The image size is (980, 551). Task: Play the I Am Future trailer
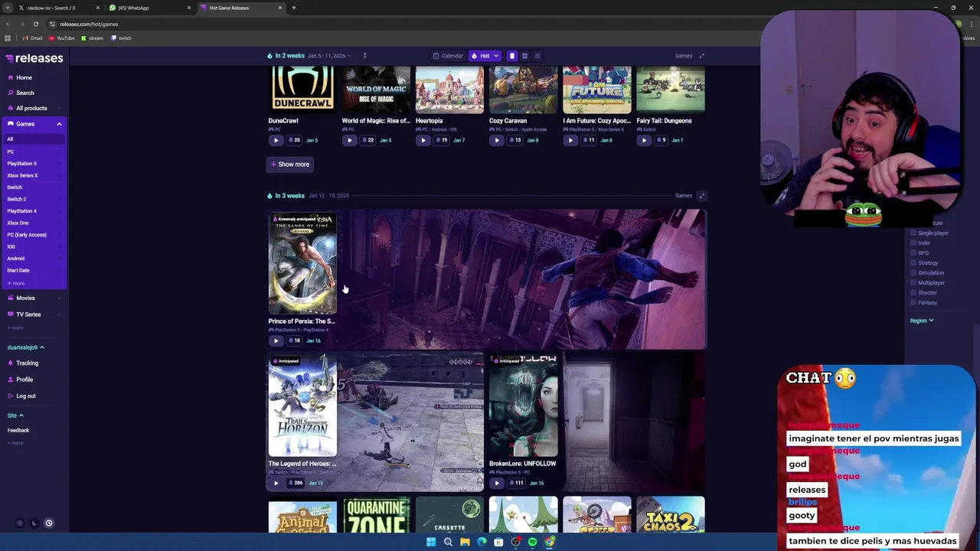coord(570,140)
